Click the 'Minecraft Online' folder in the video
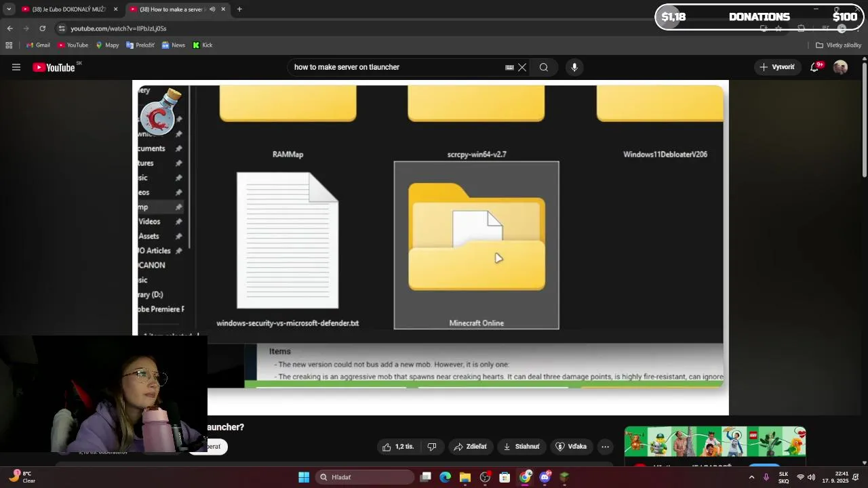The image size is (868, 488). tap(477, 245)
